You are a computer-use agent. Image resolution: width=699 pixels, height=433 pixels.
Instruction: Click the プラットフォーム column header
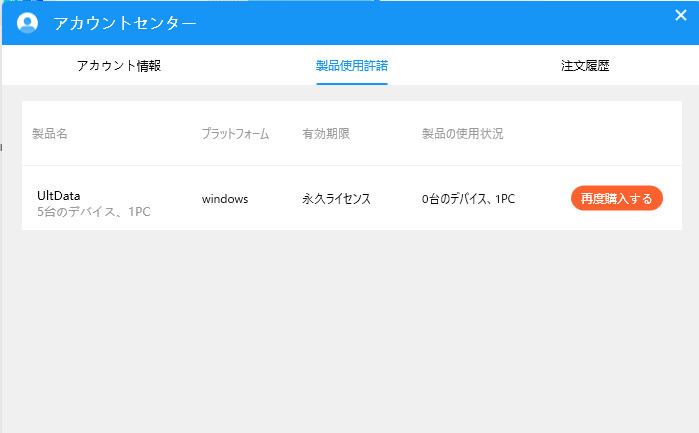click(235, 133)
